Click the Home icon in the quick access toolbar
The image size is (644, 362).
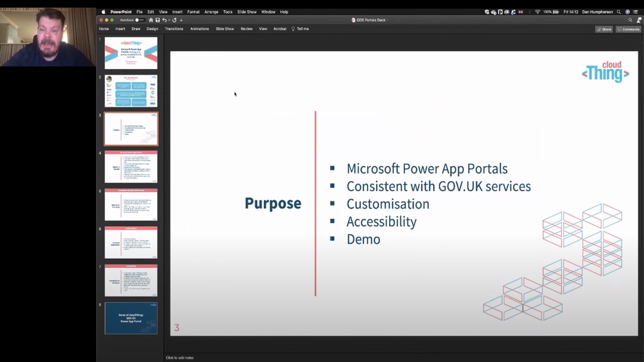click(151, 20)
